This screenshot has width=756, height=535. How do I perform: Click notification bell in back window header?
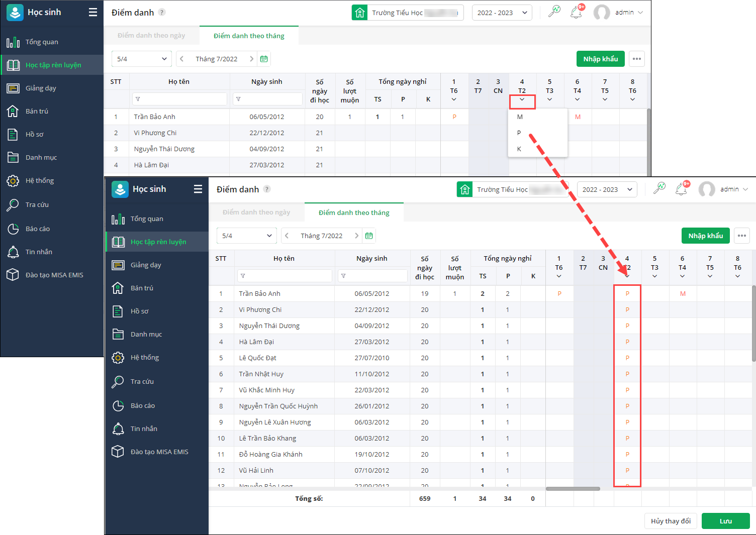tap(576, 13)
